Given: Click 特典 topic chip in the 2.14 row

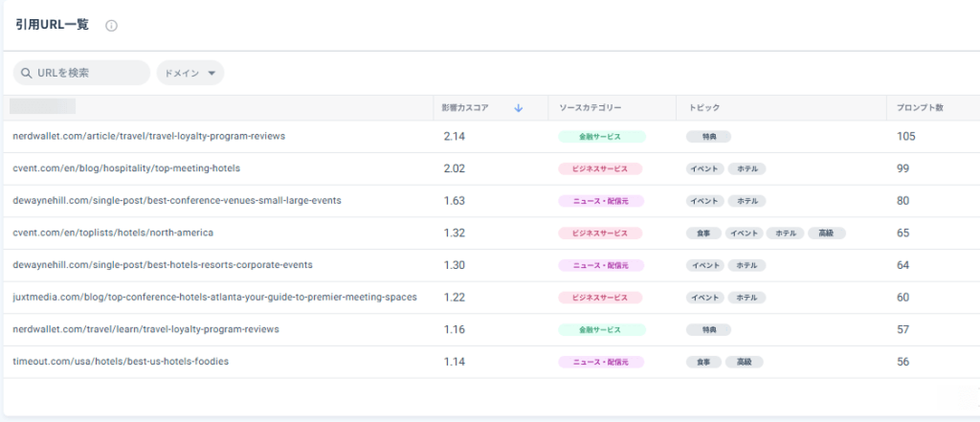Looking at the screenshot, I should click(708, 137).
